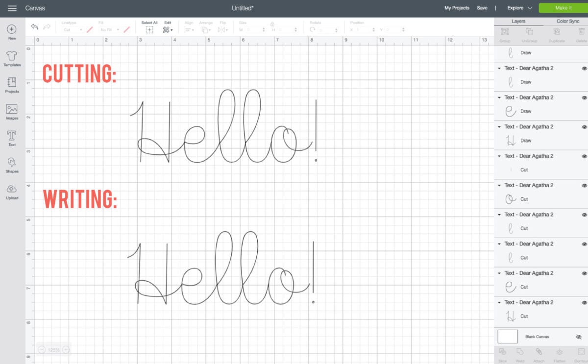
Task: Open the Align dropdown
Action: (x=190, y=30)
